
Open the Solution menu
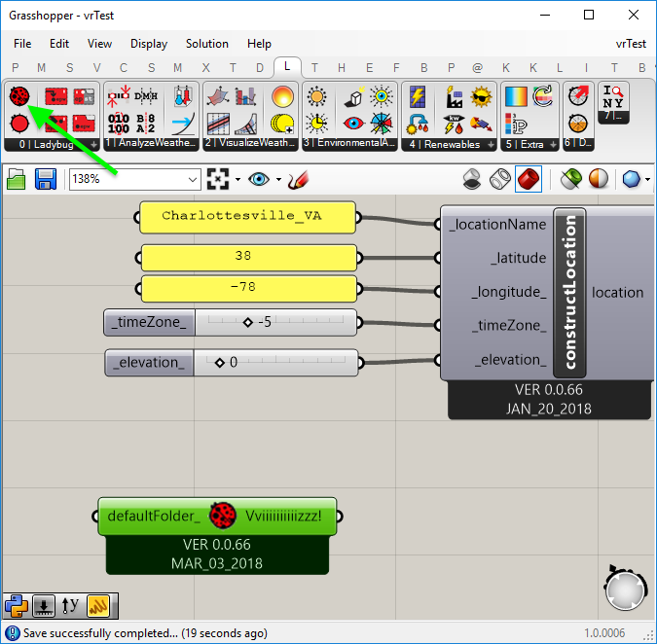pos(207,44)
